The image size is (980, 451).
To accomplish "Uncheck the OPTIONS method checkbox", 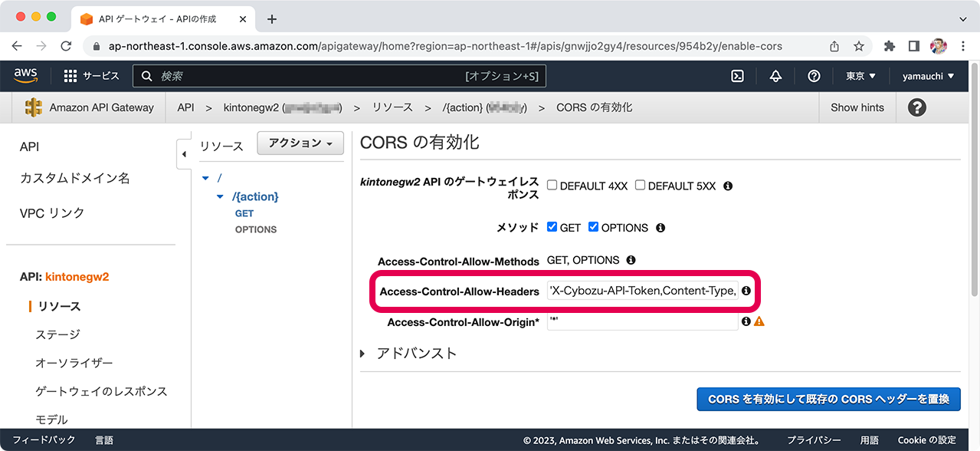I will pyautogui.click(x=593, y=228).
